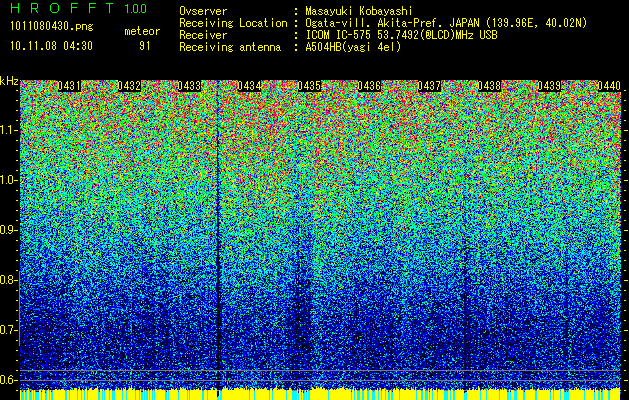Click the meteor count value 91
Viewport: 629px width, 400px height.
click(x=145, y=46)
